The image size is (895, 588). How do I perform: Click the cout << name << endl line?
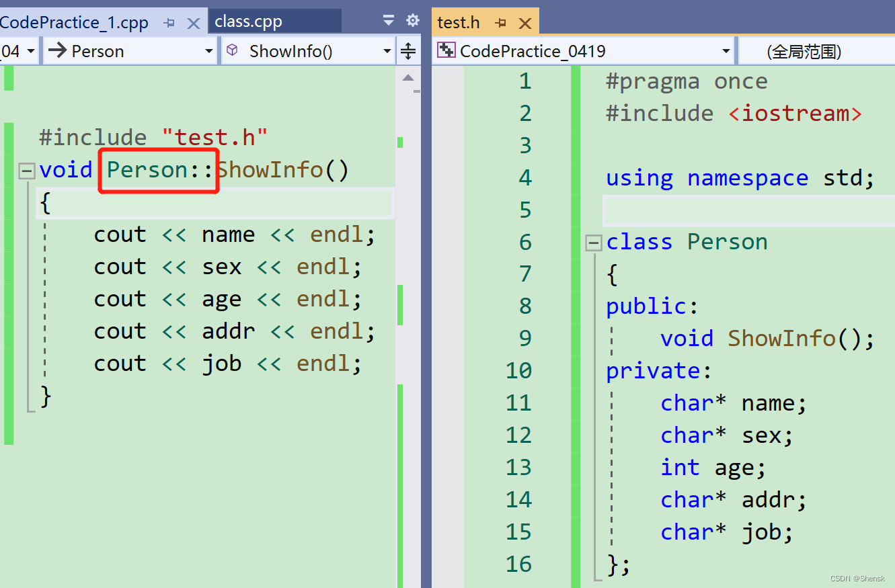234,235
